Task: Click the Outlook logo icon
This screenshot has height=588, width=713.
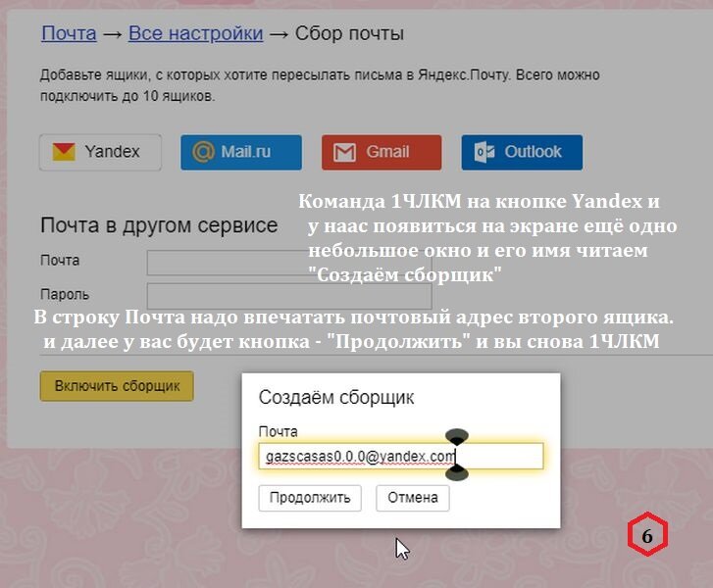Action: pyautogui.click(x=484, y=152)
